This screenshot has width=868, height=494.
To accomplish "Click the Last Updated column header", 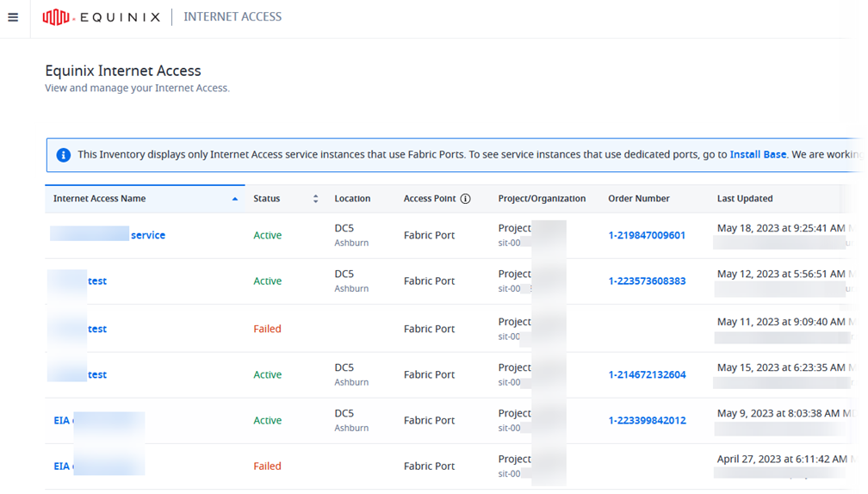I will click(x=745, y=199).
